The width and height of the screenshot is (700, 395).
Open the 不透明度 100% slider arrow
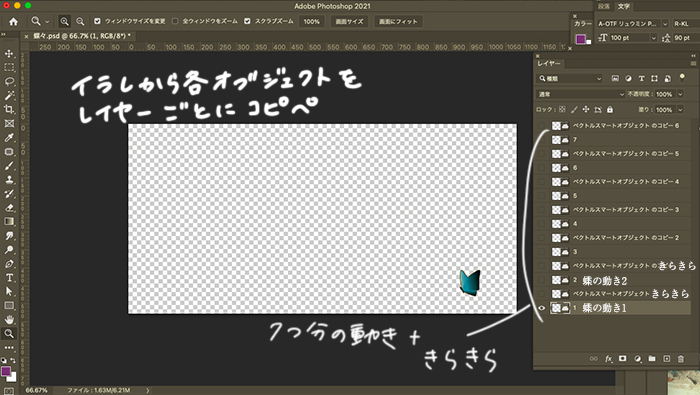tap(680, 94)
